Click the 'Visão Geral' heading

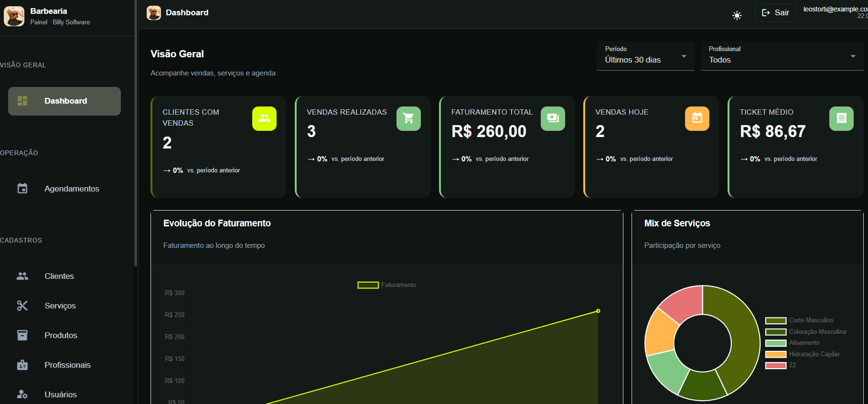coord(177,54)
